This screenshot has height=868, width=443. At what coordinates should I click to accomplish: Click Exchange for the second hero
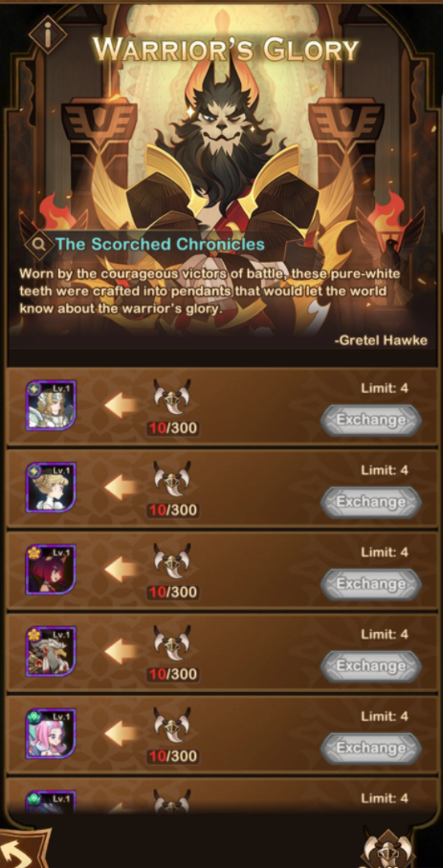371,502
